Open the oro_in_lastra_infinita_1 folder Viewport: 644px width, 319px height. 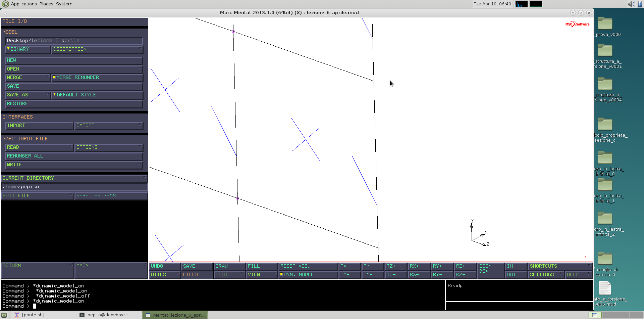pos(605,185)
